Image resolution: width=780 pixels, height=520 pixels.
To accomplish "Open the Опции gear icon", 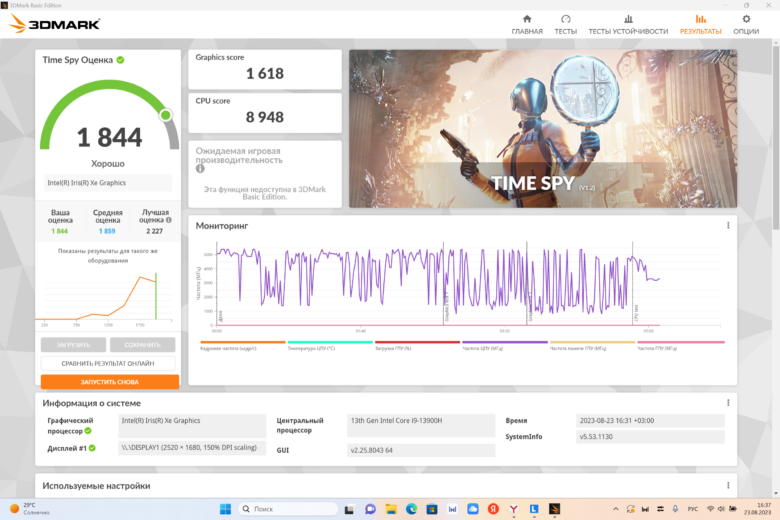I will (746, 19).
